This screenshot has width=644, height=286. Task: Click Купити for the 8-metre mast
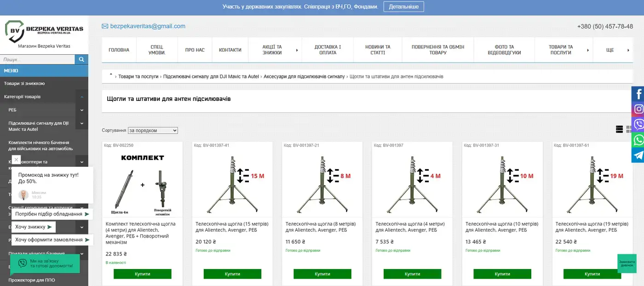click(x=322, y=274)
